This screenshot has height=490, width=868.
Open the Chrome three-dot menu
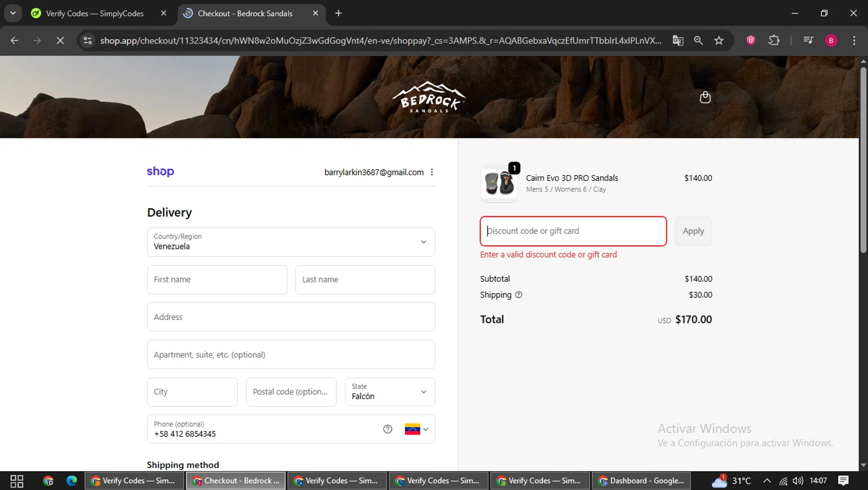[x=854, y=40]
